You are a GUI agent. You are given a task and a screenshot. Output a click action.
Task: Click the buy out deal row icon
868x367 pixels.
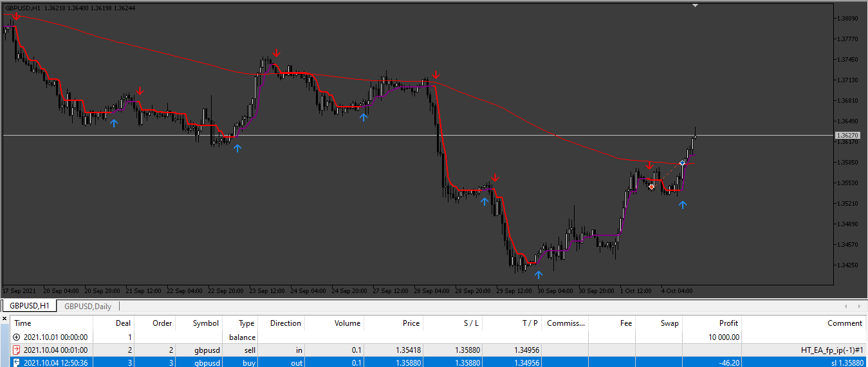pos(17,363)
